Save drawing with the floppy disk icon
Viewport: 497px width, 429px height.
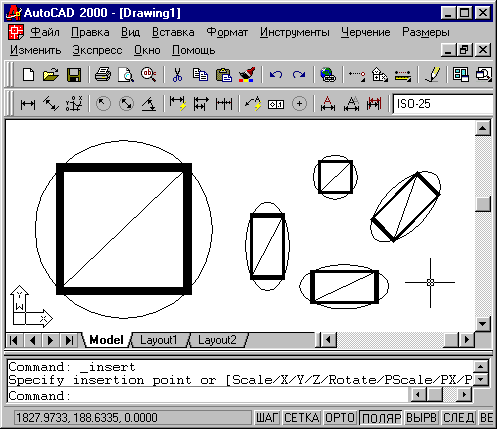point(74,75)
